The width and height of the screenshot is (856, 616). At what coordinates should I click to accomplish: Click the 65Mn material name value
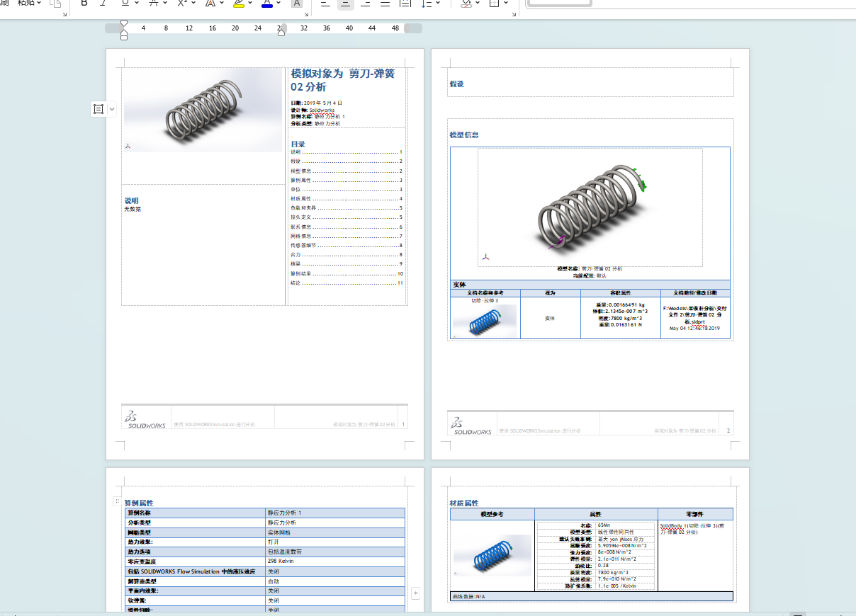coord(603,525)
